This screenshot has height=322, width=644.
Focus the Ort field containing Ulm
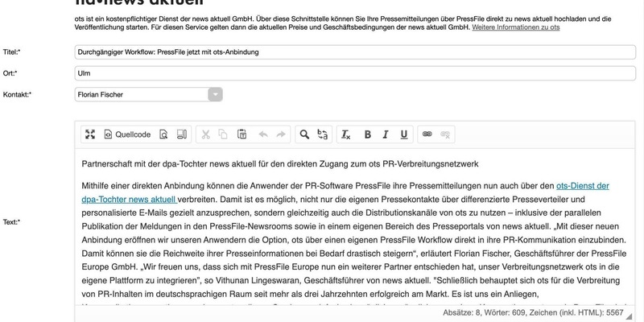[x=355, y=73]
